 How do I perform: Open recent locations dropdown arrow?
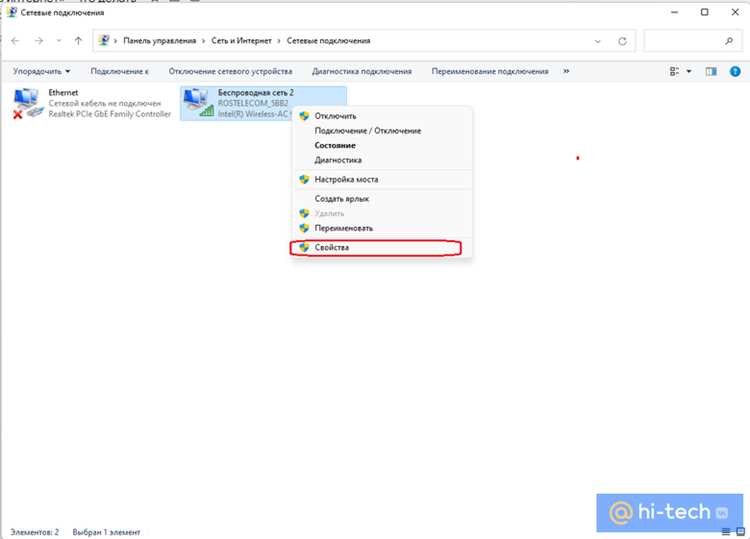pyautogui.click(x=59, y=41)
